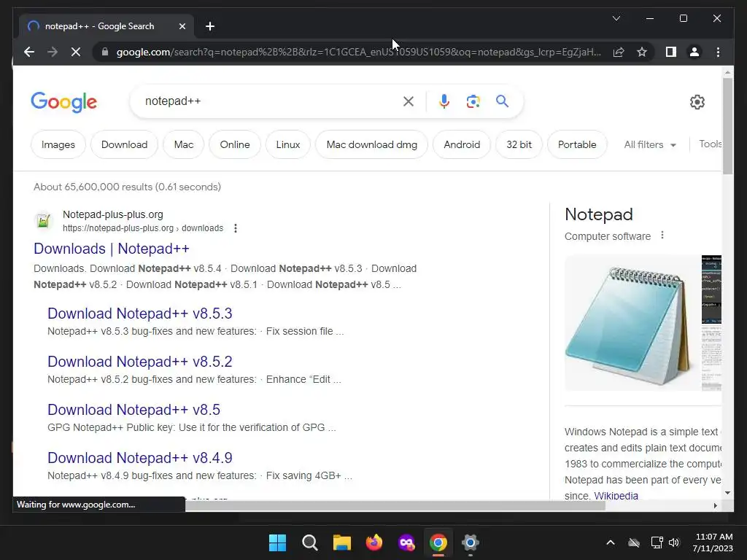Open the blue gear app in the taskbar
The image size is (747, 560).
tap(471, 542)
